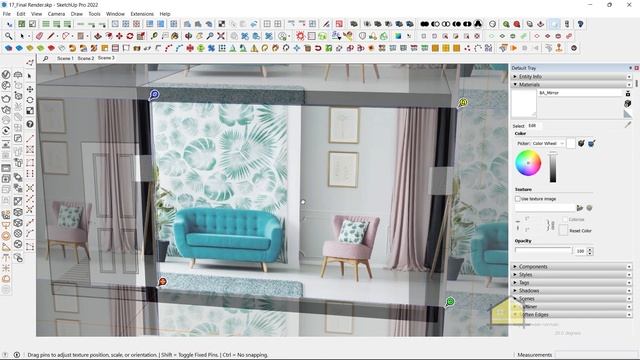Select the red Move cross tool
This screenshot has height=360, width=640.
pyautogui.click(x=119, y=36)
